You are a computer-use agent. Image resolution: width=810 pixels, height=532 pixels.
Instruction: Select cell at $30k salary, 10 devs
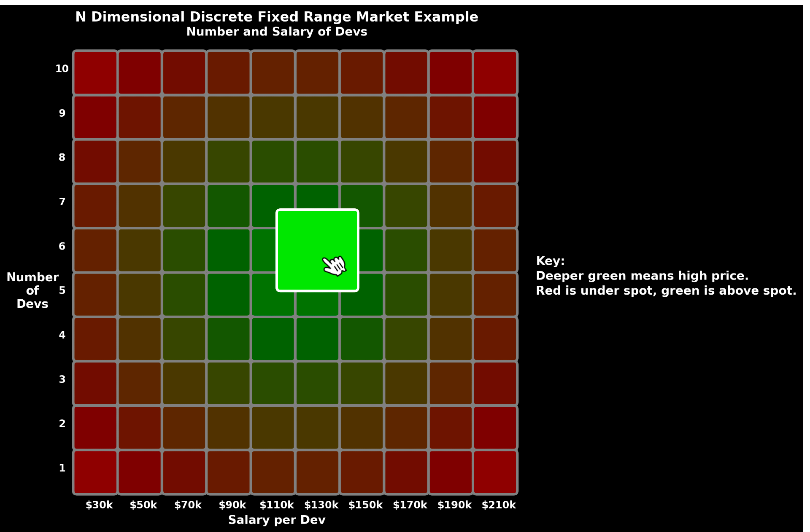click(x=95, y=73)
